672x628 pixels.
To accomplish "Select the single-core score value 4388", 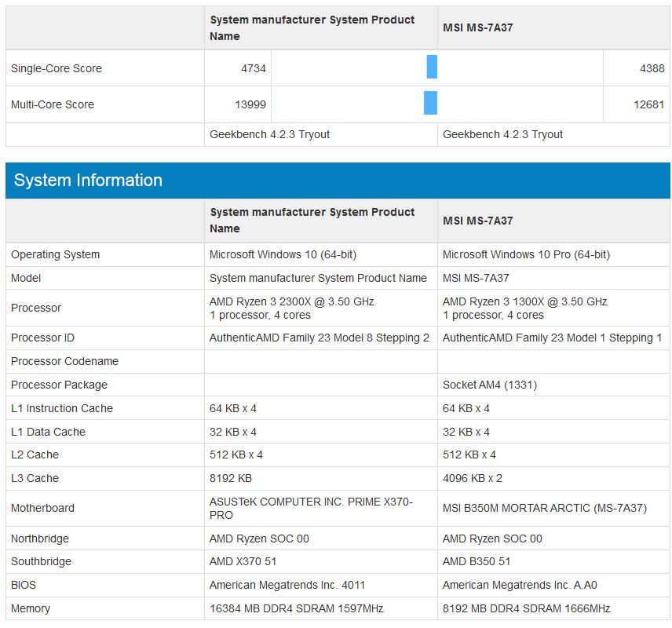I will pyautogui.click(x=652, y=68).
